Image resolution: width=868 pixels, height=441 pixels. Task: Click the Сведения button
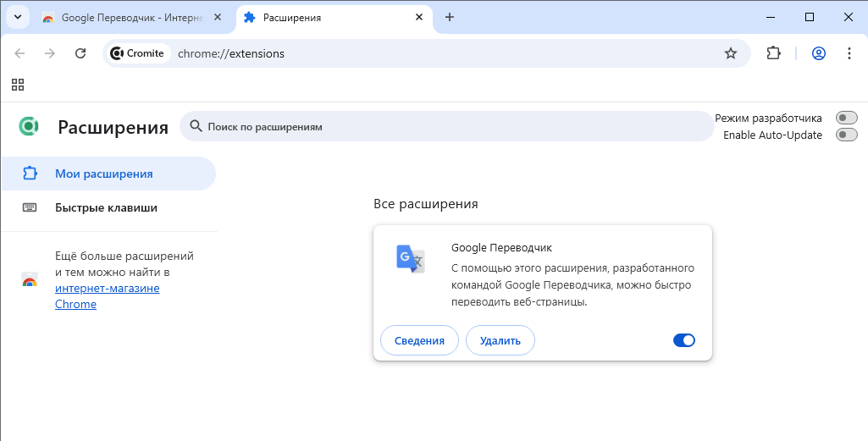click(419, 340)
